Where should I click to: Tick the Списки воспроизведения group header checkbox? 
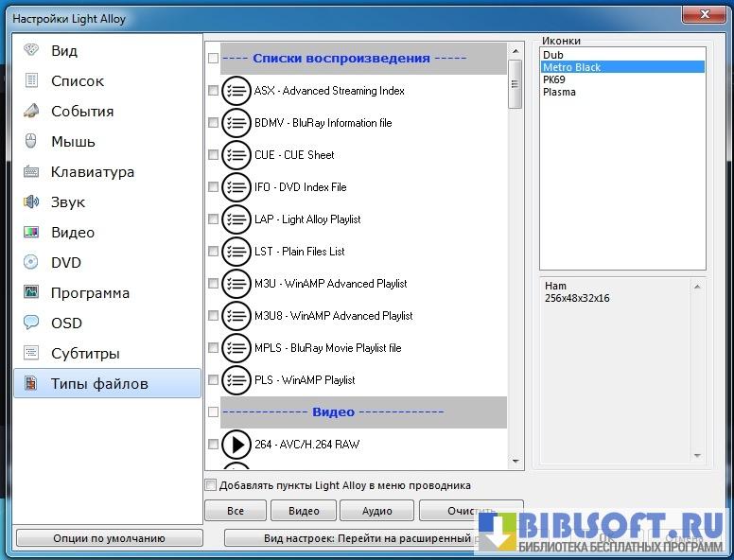pos(213,59)
